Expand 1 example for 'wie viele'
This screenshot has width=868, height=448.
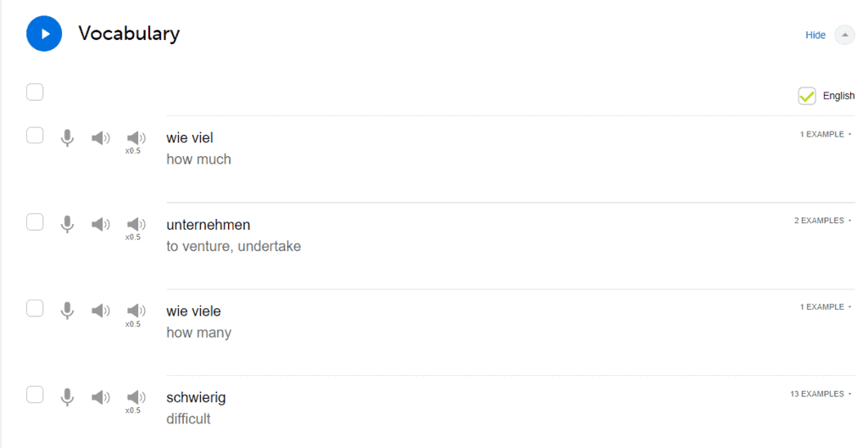coord(825,306)
